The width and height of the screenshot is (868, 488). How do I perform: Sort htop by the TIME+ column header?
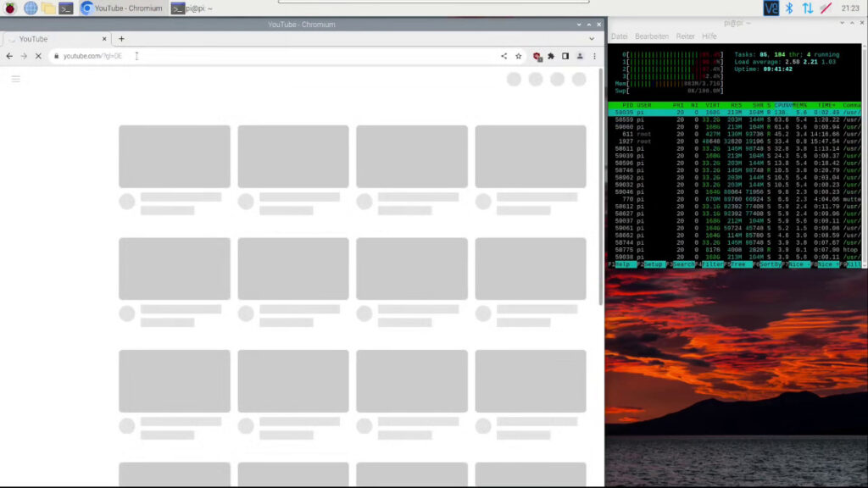pyautogui.click(x=826, y=105)
